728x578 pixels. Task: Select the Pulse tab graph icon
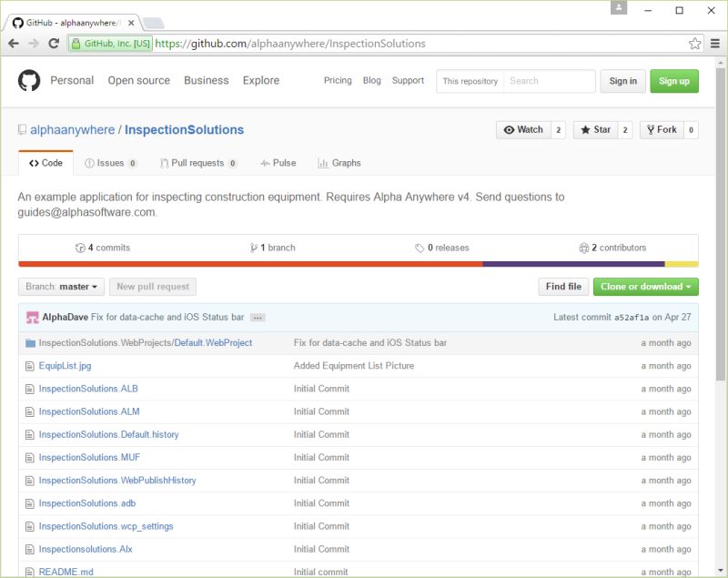click(x=263, y=162)
